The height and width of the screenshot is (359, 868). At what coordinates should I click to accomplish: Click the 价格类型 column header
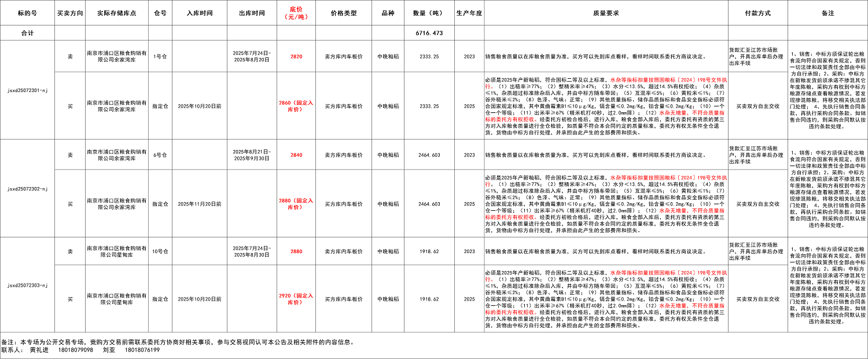(x=344, y=12)
